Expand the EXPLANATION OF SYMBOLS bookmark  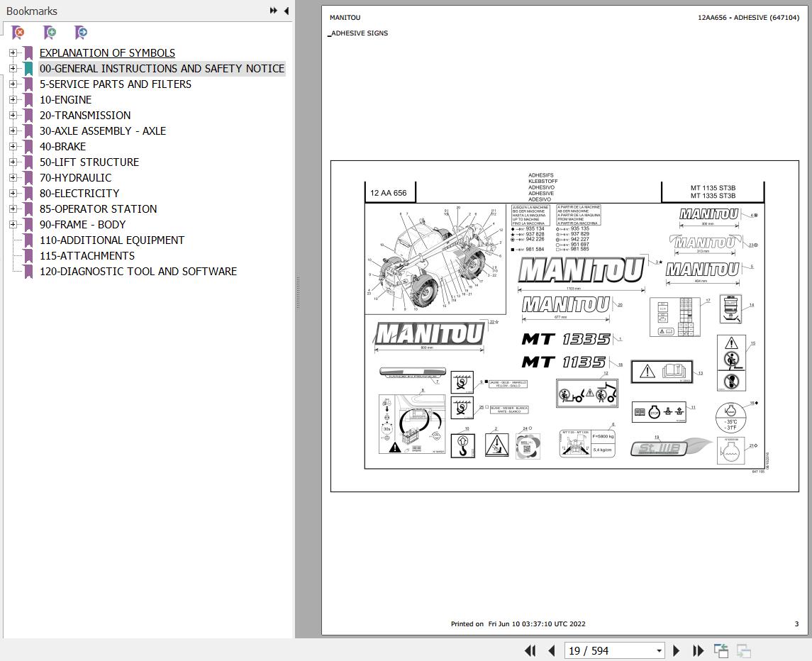(13, 53)
